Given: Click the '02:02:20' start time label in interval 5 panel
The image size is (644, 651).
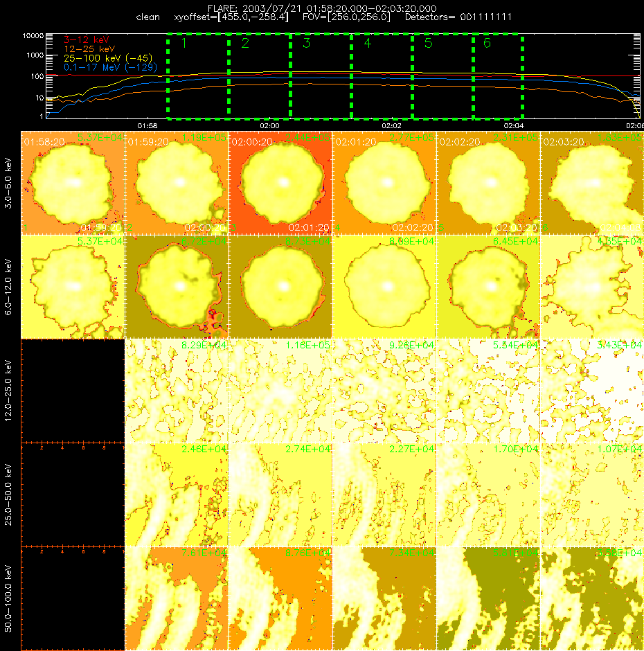Looking at the screenshot, I should pos(459,143).
